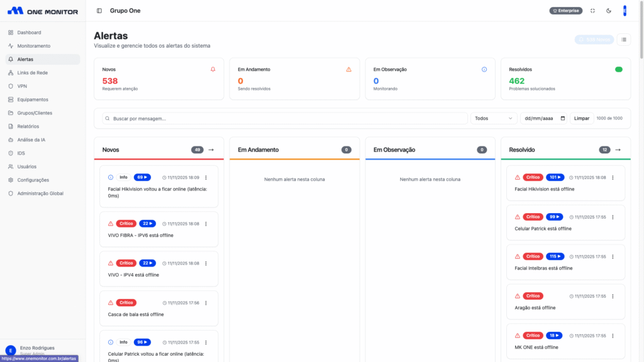Open the Dashboard page from the sidebar
This screenshot has height=362, width=644.
29,33
